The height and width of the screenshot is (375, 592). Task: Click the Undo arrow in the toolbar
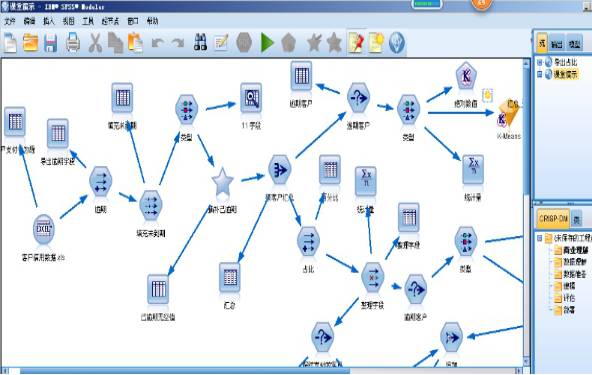[157, 43]
